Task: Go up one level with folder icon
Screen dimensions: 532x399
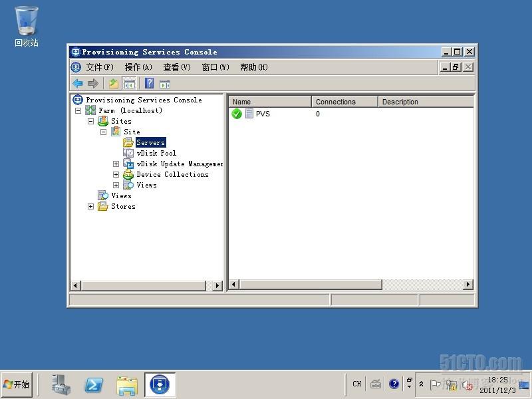Action: tap(113, 83)
